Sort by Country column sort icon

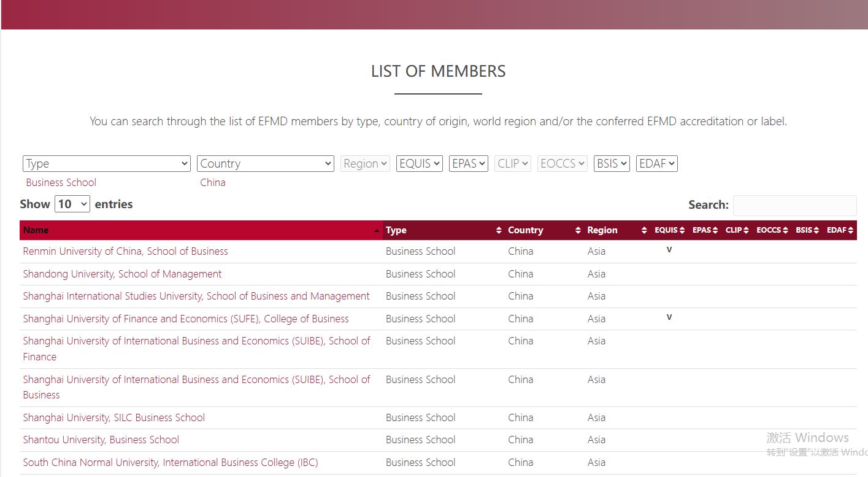(577, 231)
